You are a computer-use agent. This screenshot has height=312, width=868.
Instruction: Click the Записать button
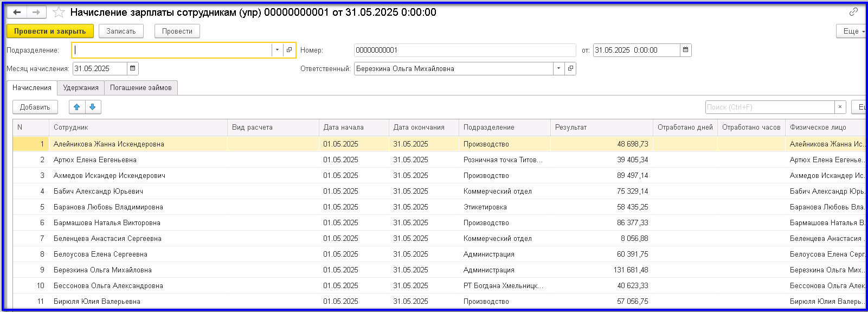121,31
